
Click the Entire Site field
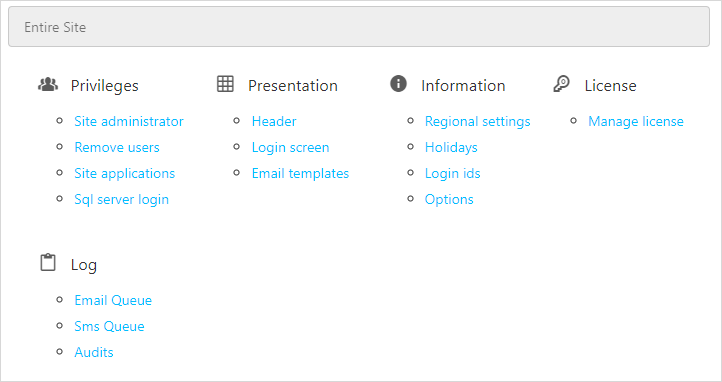[359, 27]
